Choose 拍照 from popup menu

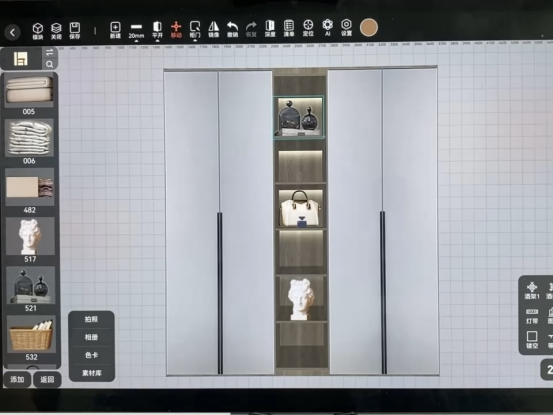91,319
